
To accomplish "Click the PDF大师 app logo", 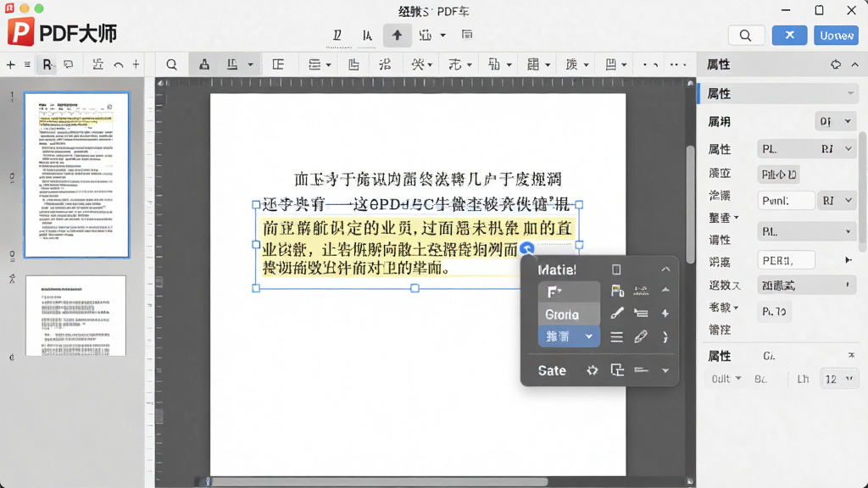I will pyautogui.click(x=62, y=33).
